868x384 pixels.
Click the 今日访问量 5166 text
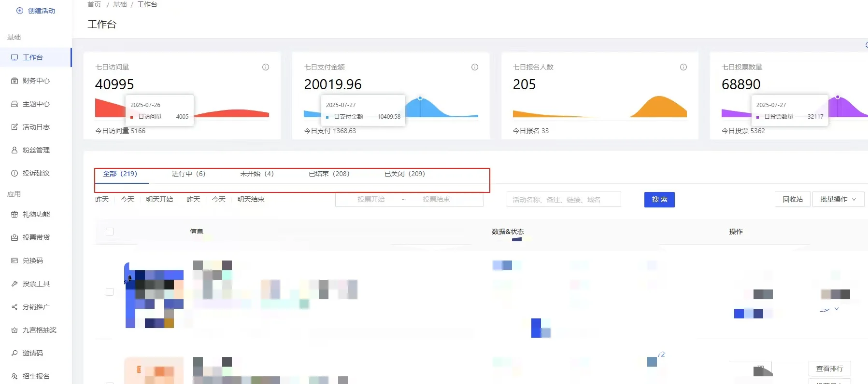pyautogui.click(x=120, y=131)
